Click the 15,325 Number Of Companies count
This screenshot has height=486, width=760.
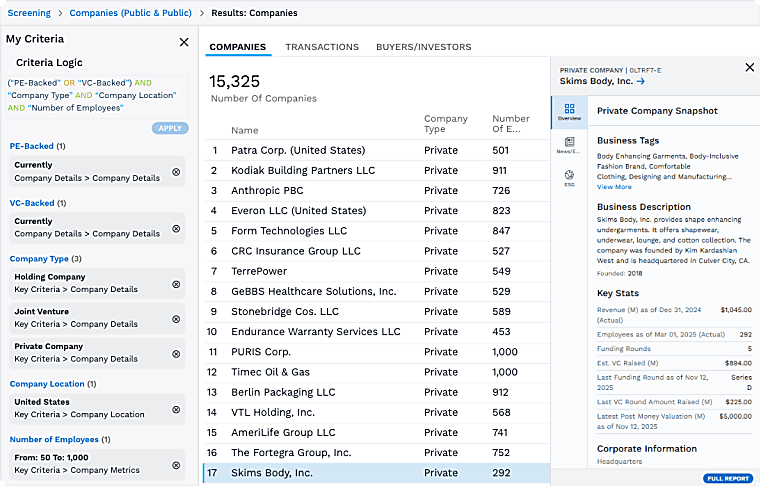pos(235,81)
